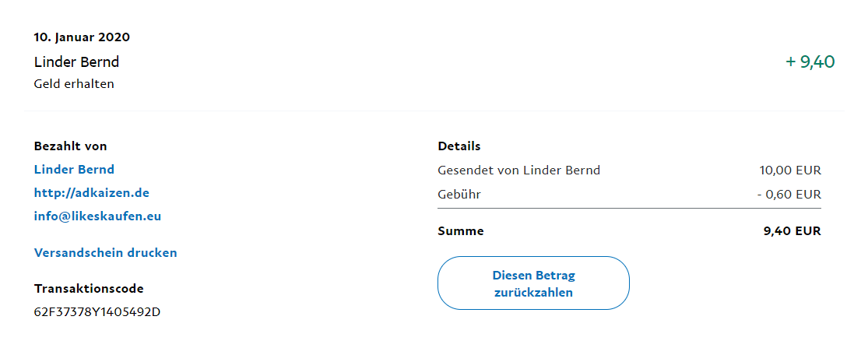Click the divider line above Summe

click(629, 209)
